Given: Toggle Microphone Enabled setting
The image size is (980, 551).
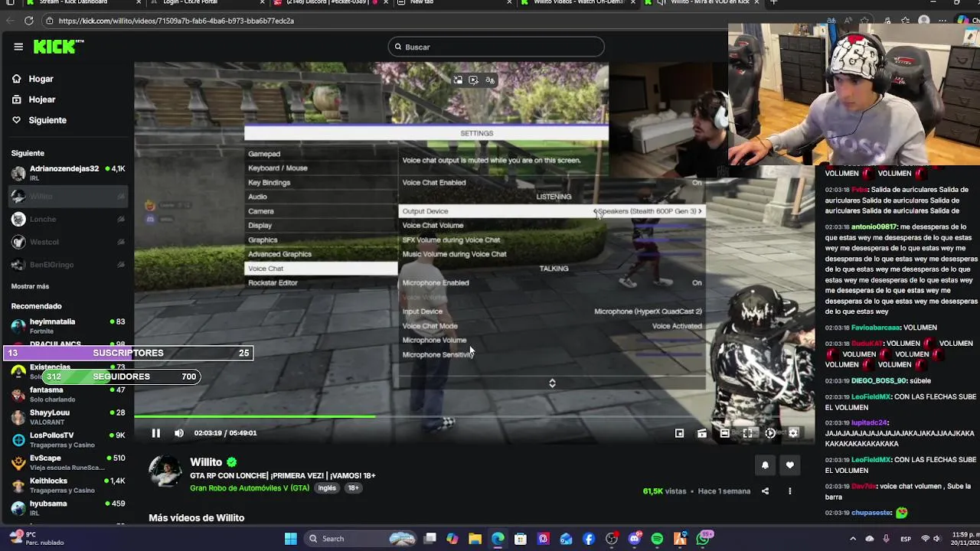Looking at the screenshot, I should coord(552,283).
